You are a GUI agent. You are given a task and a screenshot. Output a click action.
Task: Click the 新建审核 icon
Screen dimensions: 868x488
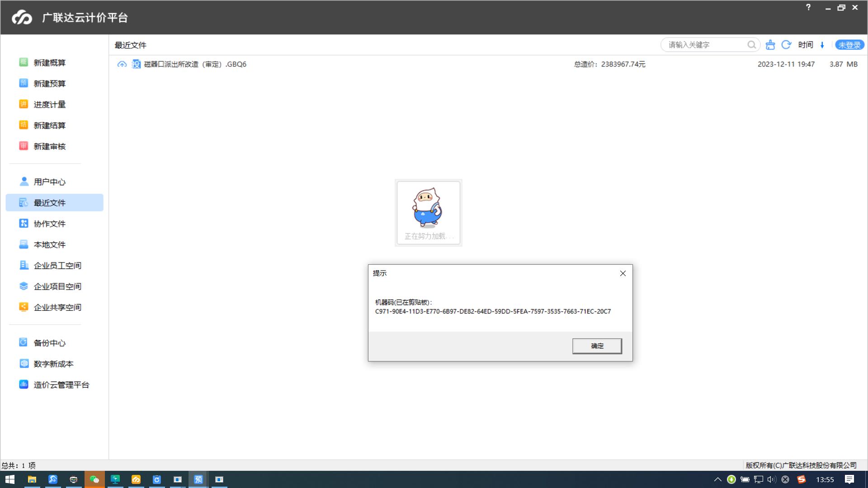[24, 146]
